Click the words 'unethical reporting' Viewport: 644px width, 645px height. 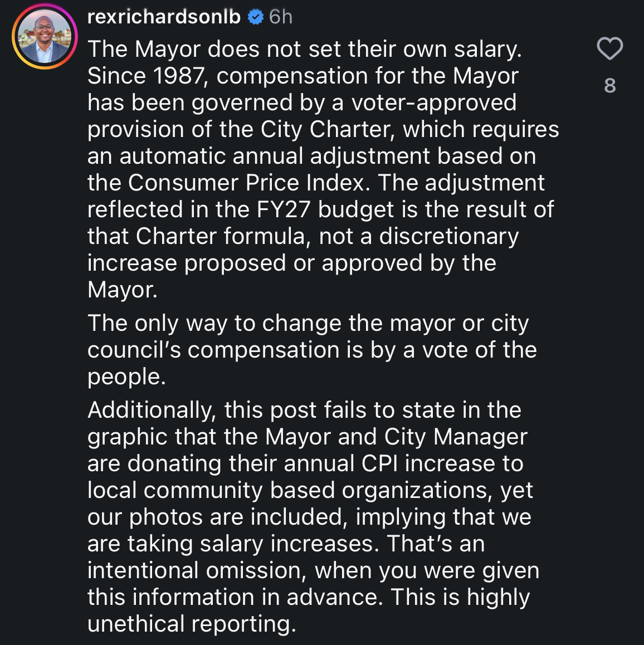pos(191,624)
